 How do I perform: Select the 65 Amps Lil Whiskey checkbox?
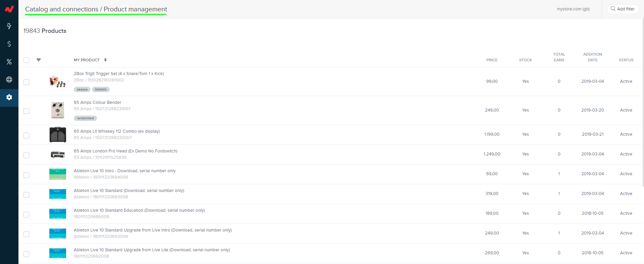pyautogui.click(x=27, y=135)
